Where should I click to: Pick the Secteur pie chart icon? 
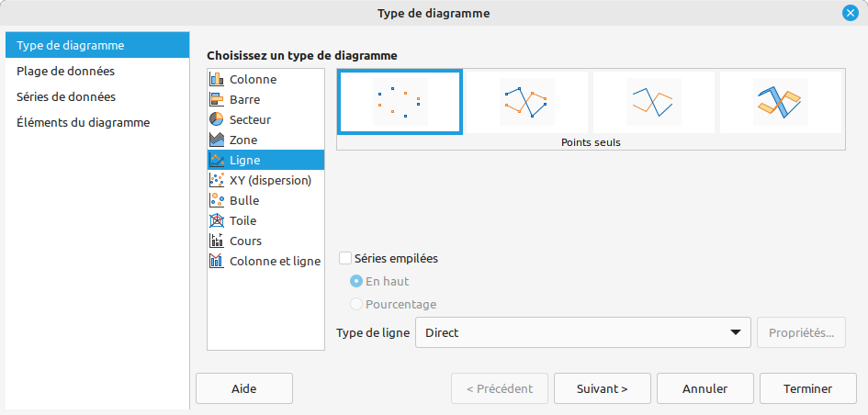click(218, 120)
